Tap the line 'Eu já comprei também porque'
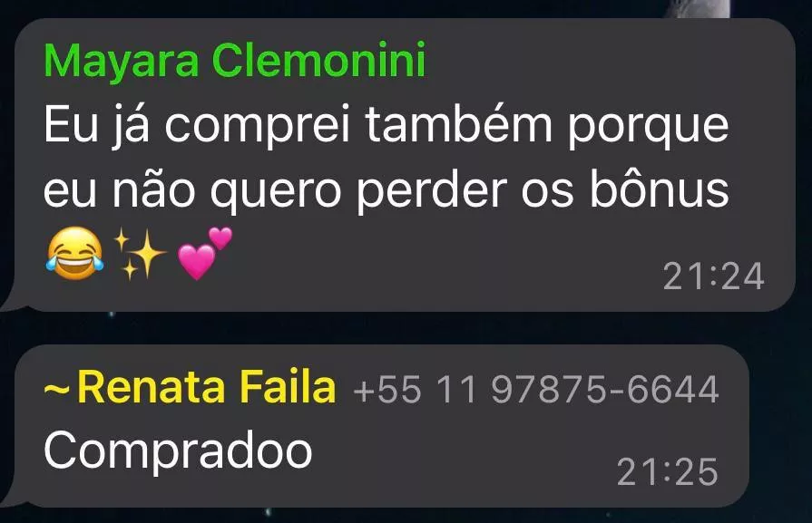 386,127
